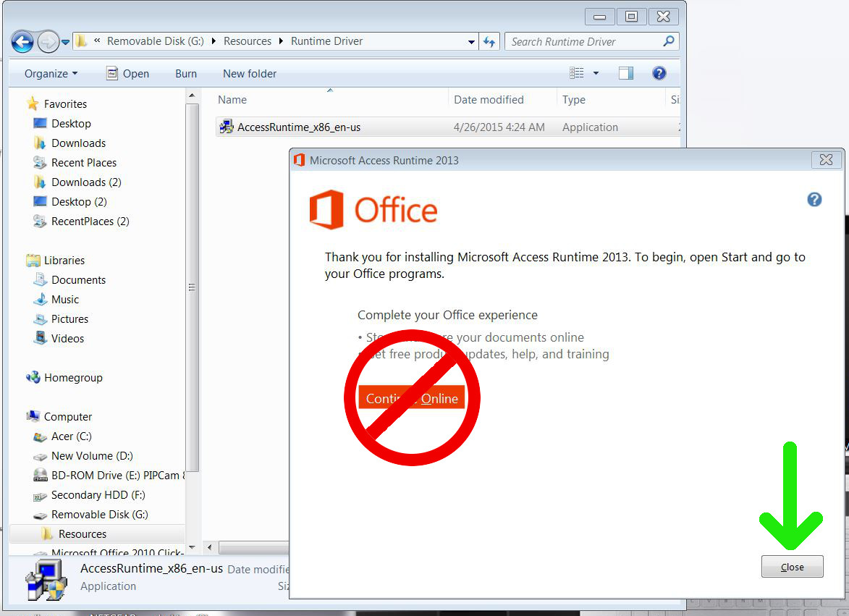Open Recent Places in Favorites

coord(84,162)
